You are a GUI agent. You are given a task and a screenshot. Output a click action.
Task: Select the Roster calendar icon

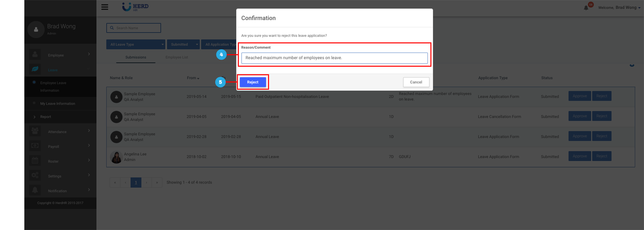pyautogui.click(x=35, y=160)
